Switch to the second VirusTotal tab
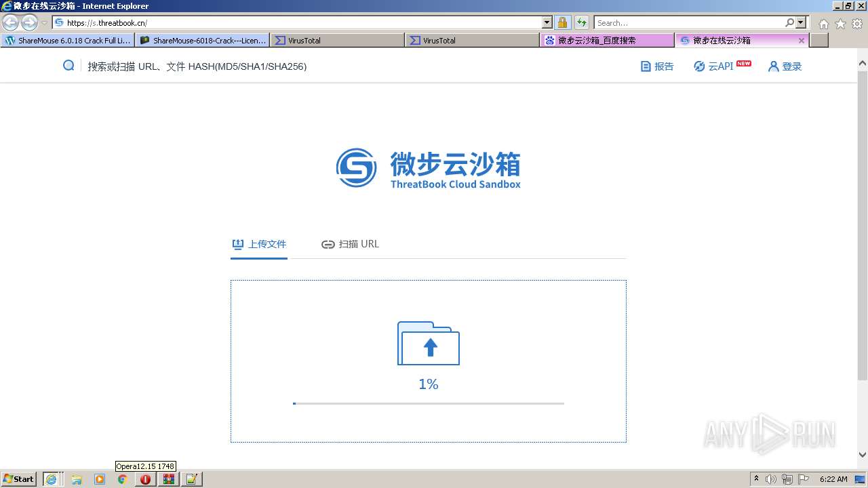868x488 pixels. click(x=473, y=41)
